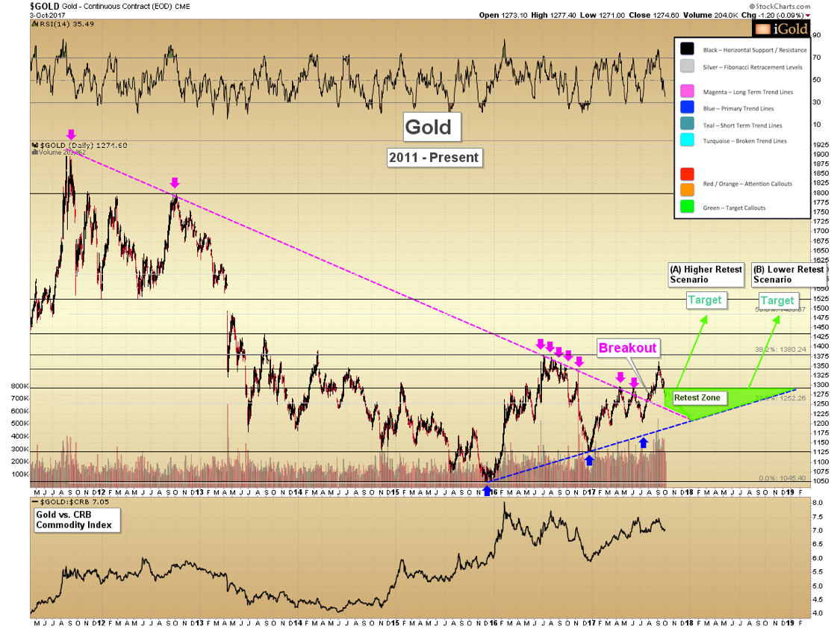Click the magenta arrow above the 2011 peak
This screenshot has width=840, height=629.
pos(71,134)
